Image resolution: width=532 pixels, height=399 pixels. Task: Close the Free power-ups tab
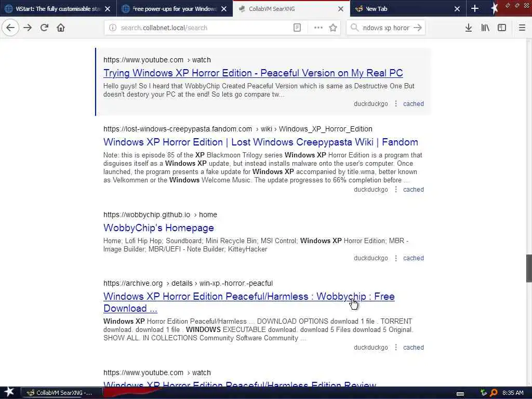pyautogui.click(x=224, y=9)
